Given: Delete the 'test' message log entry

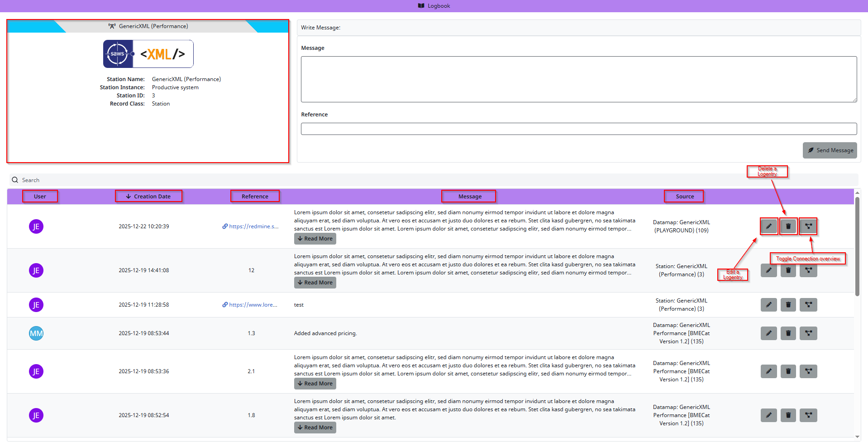Looking at the screenshot, I should [788, 305].
